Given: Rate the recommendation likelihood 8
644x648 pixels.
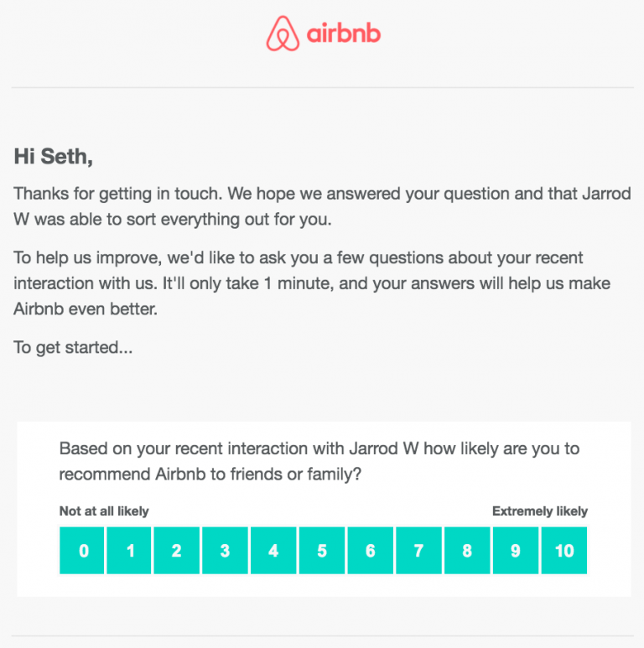Looking at the screenshot, I should 467,551.
